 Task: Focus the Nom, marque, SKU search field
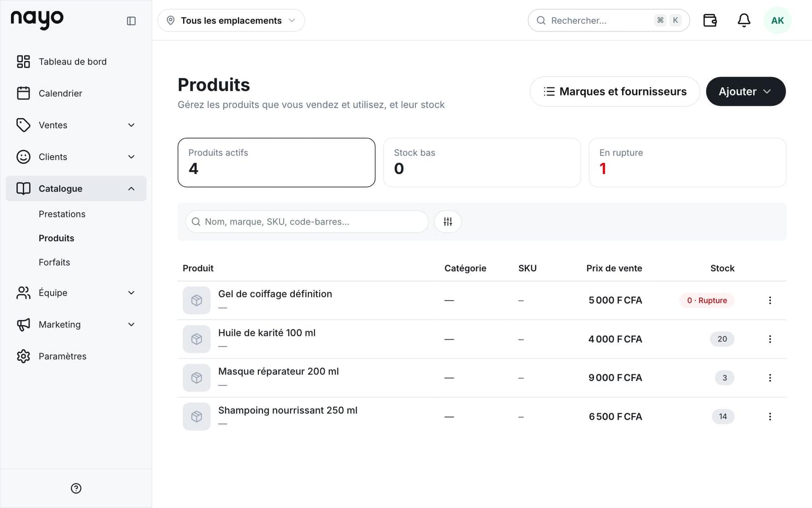(x=307, y=221)
